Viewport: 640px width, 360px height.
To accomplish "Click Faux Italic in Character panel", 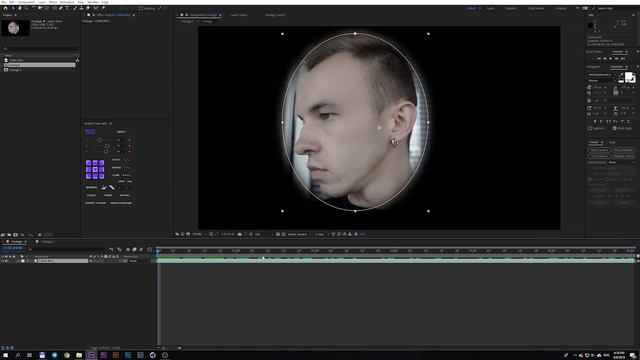I will tap(601, 122).
